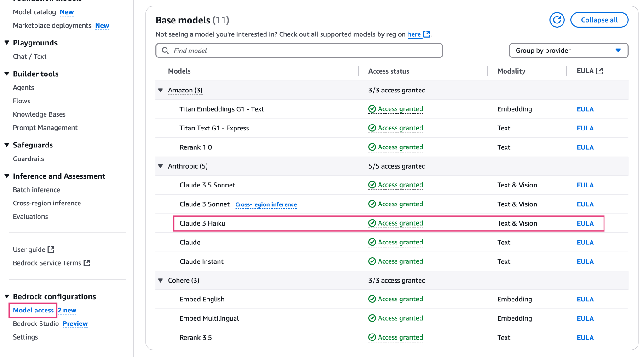The width and height of the screenshot is (644, 357).
Task: Open Chat / Text playground
Action: click(30, 57)
